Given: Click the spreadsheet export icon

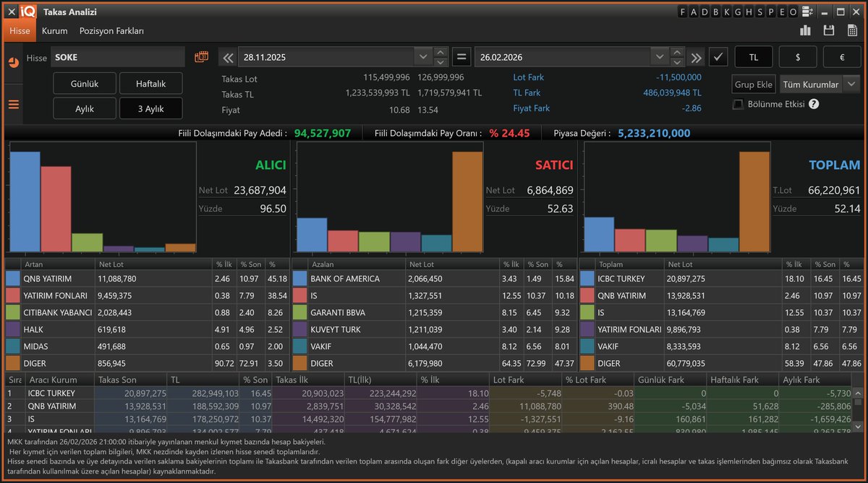Looking at the screenshot, I should pyautogui.click(x=852, y=30).
